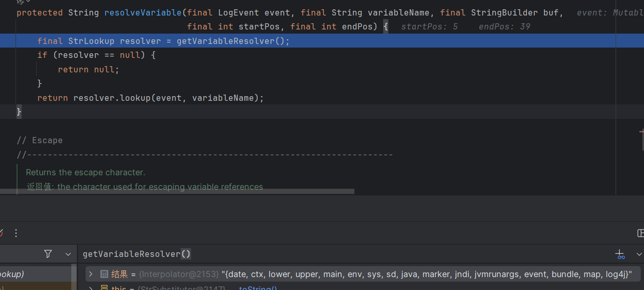
Task: Click the resolveVariable method name
Action: [143, 12]
